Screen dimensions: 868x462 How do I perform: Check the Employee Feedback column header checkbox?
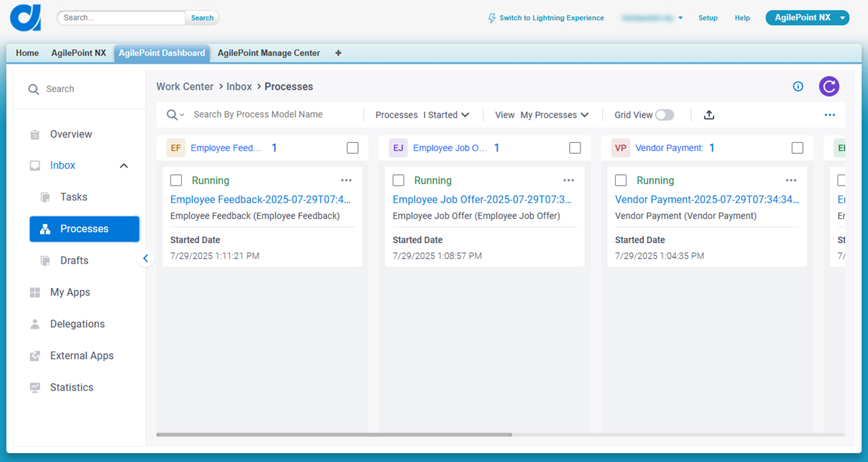pyautogui.click(x=353, y=148)
